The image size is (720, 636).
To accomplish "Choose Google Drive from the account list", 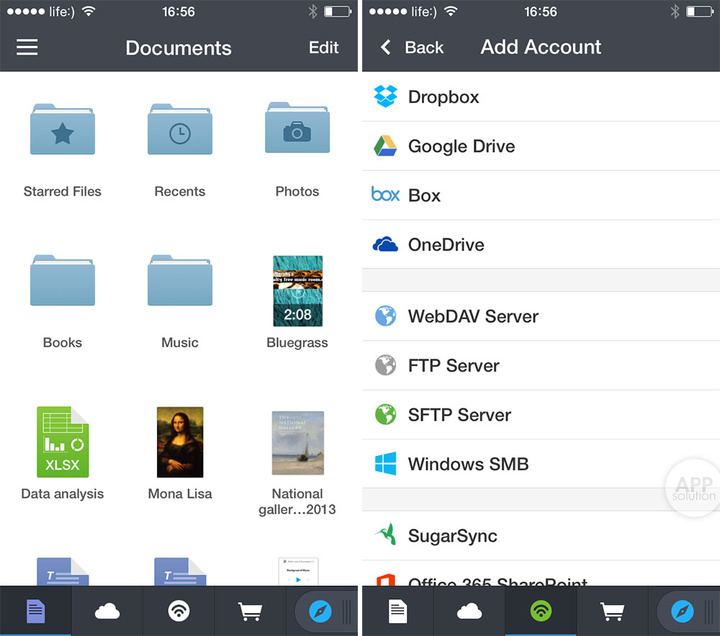I will [460, 146].
